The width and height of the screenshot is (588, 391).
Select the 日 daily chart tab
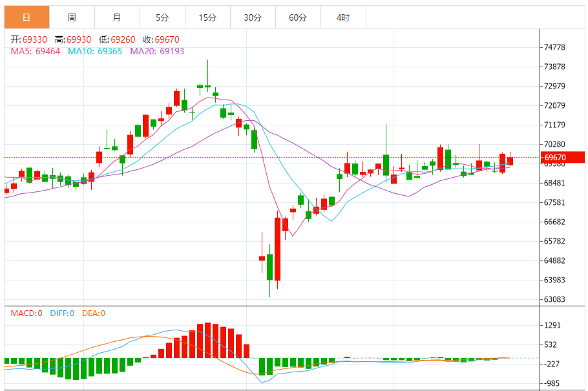click(x=26, y=17)
